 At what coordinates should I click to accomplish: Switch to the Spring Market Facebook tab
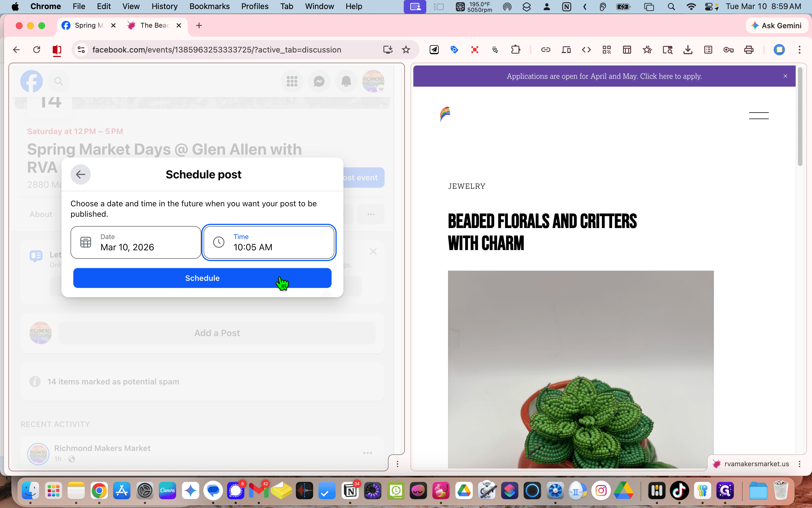89,25
